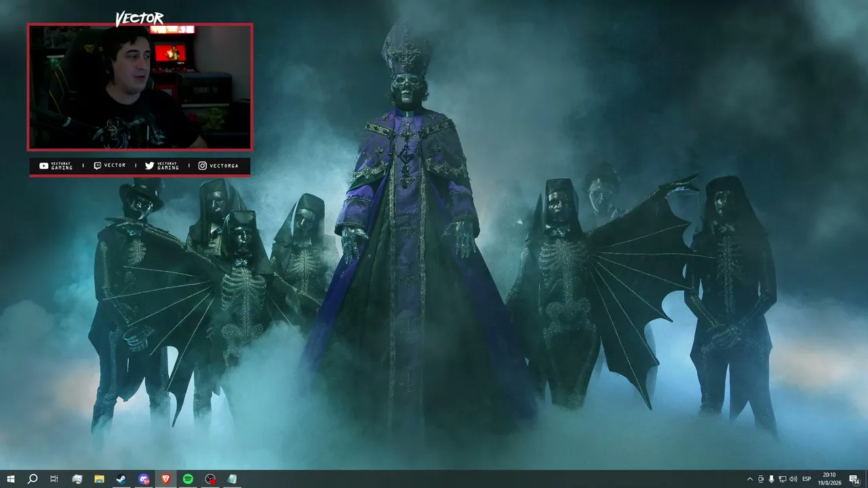
Task: Open Spotify from the taskbar
Action: click(188, 479)
